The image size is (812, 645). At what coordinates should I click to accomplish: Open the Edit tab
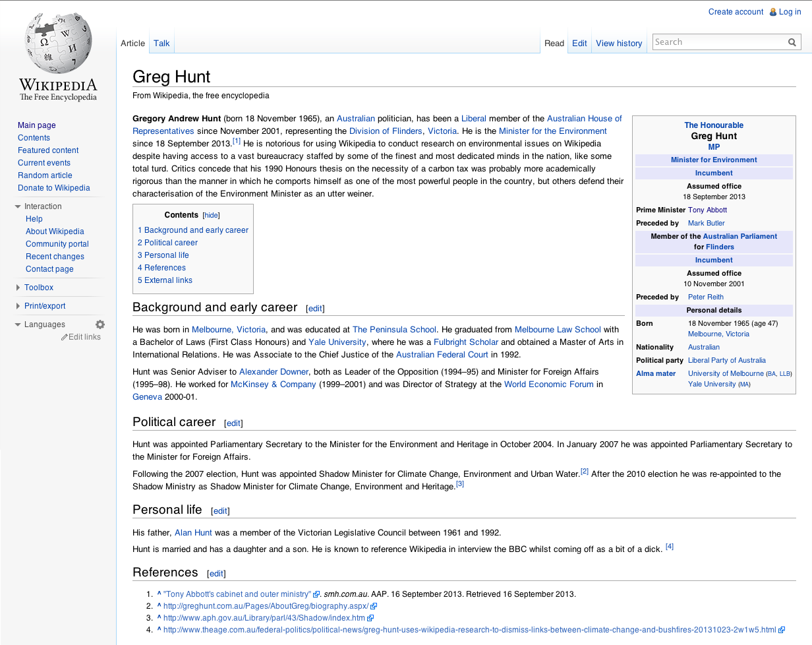click(579, 44)
